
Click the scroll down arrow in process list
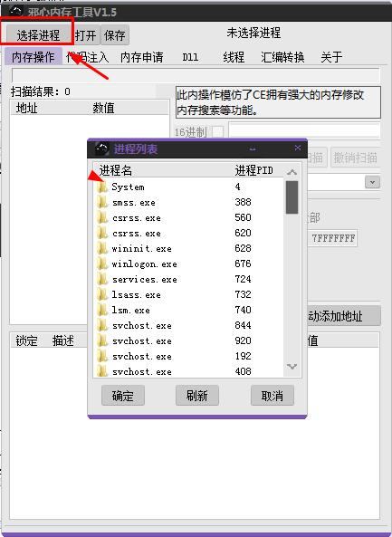point(292,367)
